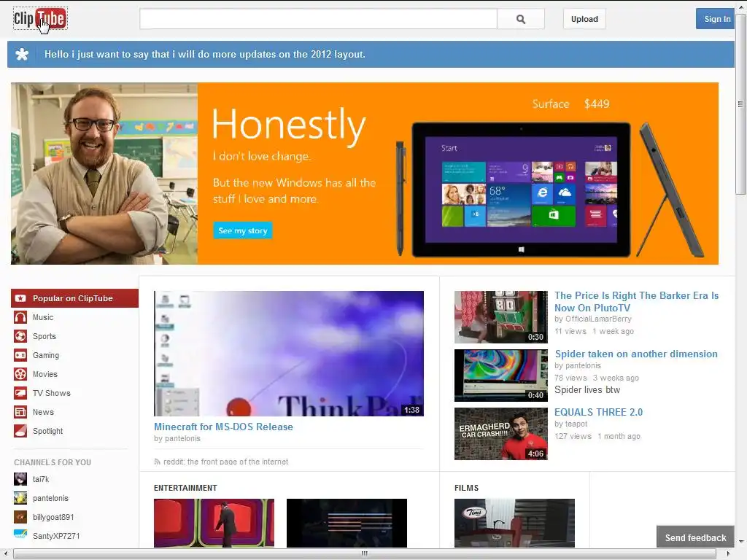The image size is (747, 560).
Task: Click the ClipTube logo
Action: [x=40, y=18]
